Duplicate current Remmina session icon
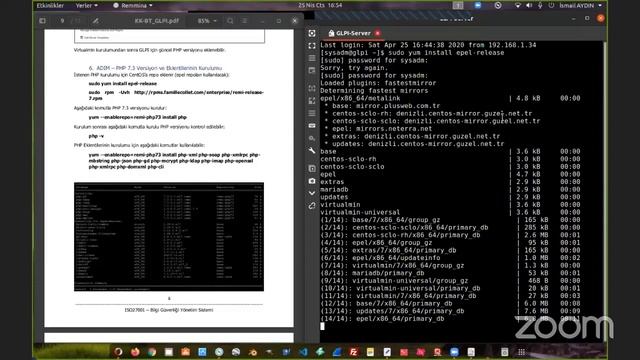This screenshot has height=360, width=640. [x=312, y=168]
